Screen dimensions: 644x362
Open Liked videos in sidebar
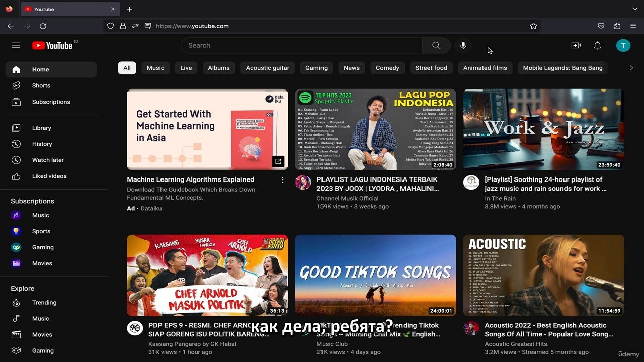pos(51,176)
